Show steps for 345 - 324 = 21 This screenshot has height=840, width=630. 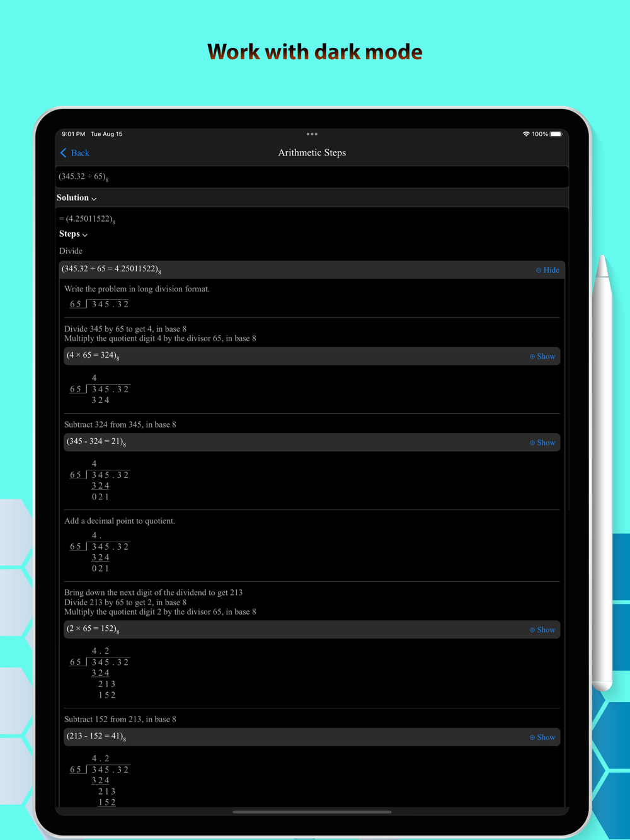[x=542, y=443]
